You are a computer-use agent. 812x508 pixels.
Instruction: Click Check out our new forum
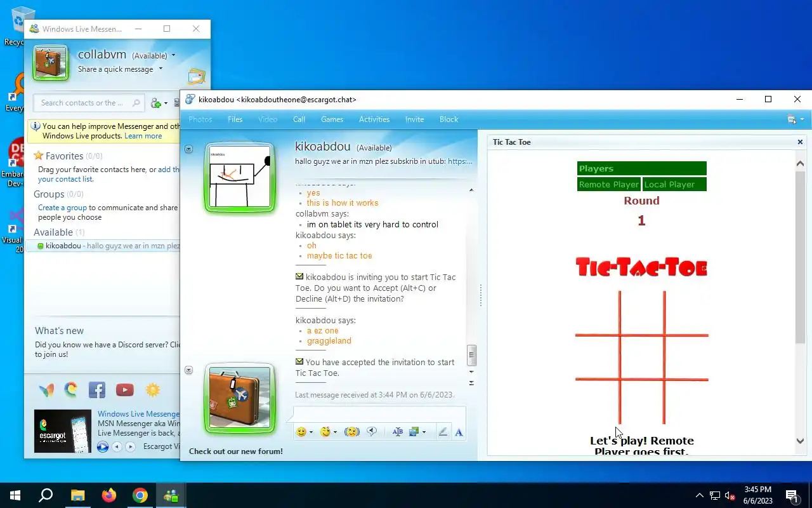pos(236,451)
